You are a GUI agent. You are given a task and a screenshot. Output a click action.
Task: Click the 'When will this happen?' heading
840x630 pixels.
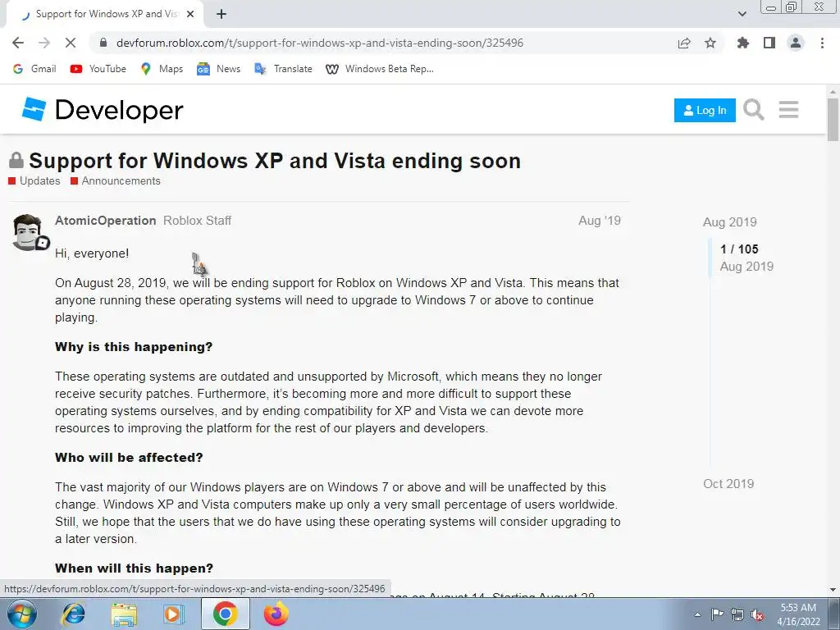coord(134,568)
